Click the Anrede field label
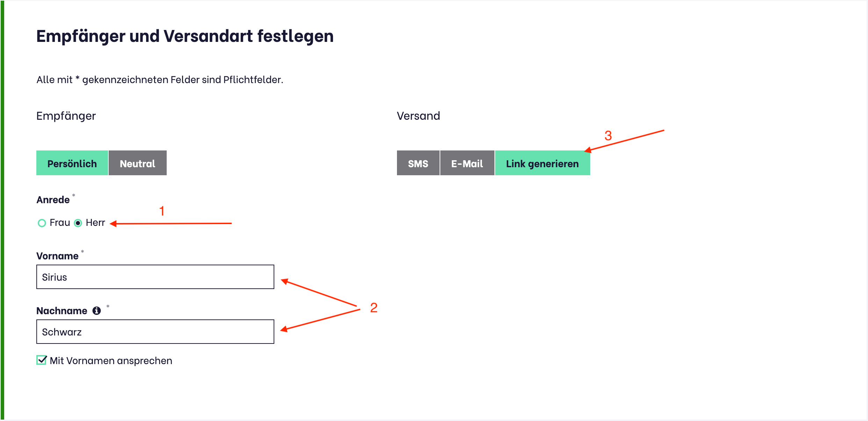The width and height of the screenshot is (868, 421). click(53, 200)
